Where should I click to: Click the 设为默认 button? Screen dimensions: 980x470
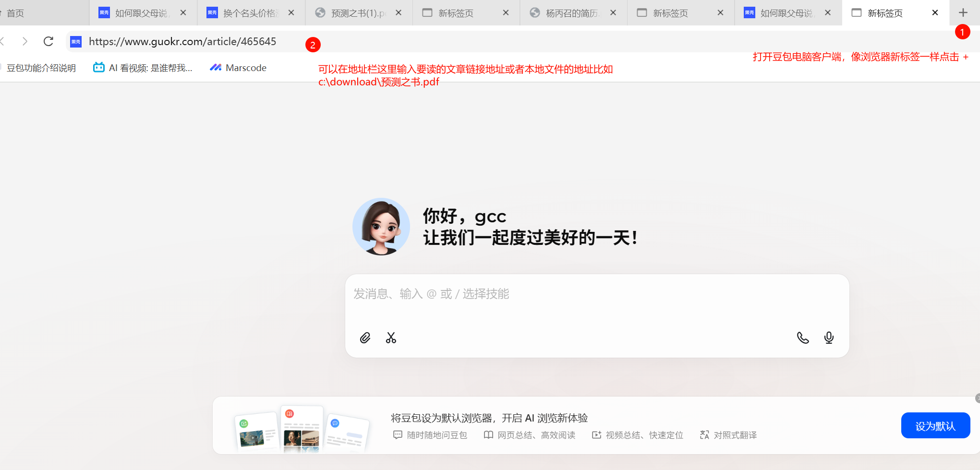click(x=935, y=425)
